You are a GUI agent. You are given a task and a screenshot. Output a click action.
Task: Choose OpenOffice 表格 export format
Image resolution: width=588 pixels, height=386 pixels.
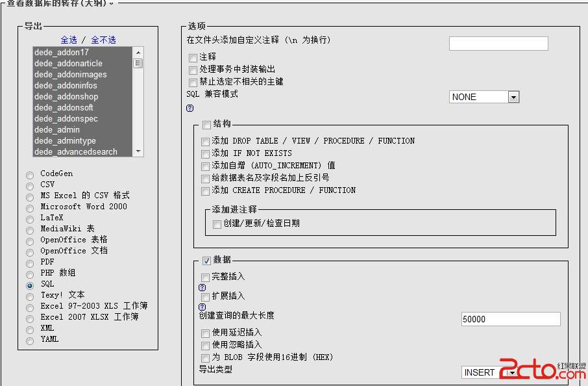pos(30,242)
